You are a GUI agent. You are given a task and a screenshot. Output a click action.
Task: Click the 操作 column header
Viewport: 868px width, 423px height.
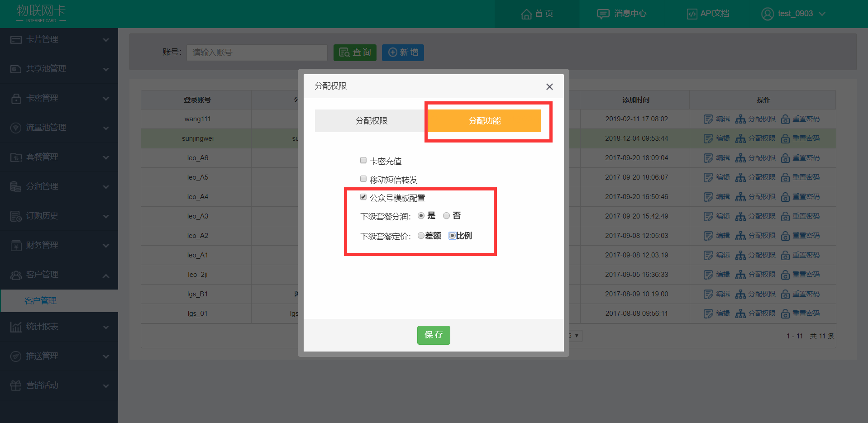[x=763, y=100]
